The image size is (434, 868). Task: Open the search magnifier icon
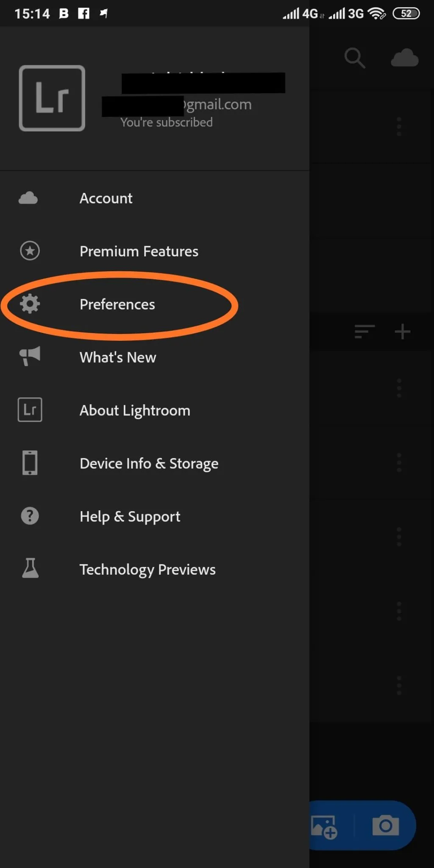(355, 58)
